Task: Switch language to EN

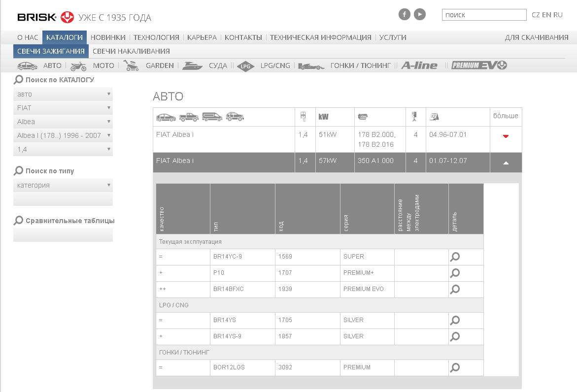Action: pos(546,15)
